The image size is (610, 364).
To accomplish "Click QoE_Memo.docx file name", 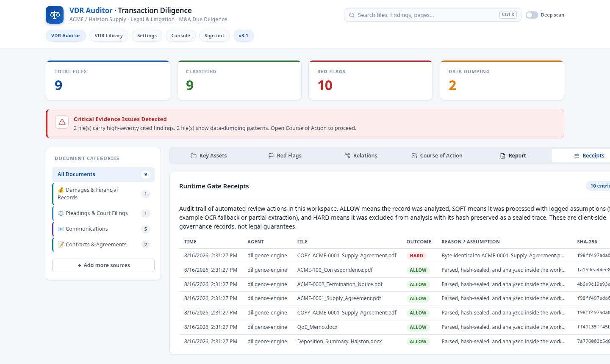I will [x=317, y=327].
